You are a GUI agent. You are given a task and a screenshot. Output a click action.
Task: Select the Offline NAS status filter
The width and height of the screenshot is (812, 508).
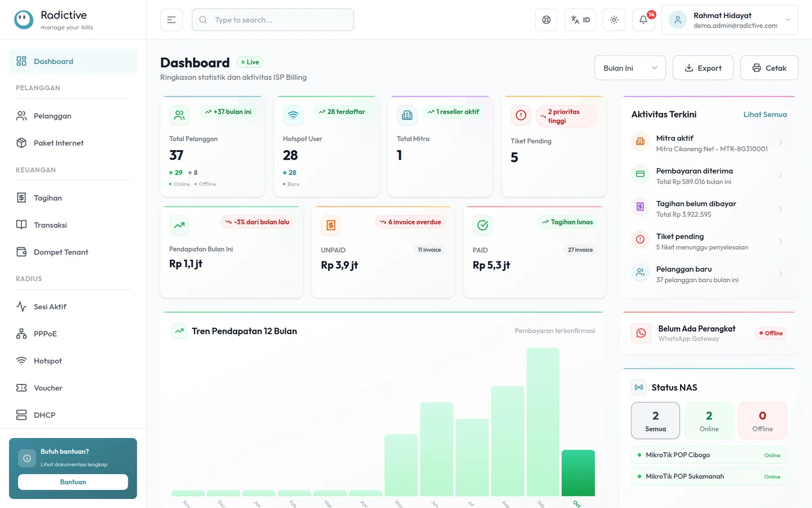[762, 421]
